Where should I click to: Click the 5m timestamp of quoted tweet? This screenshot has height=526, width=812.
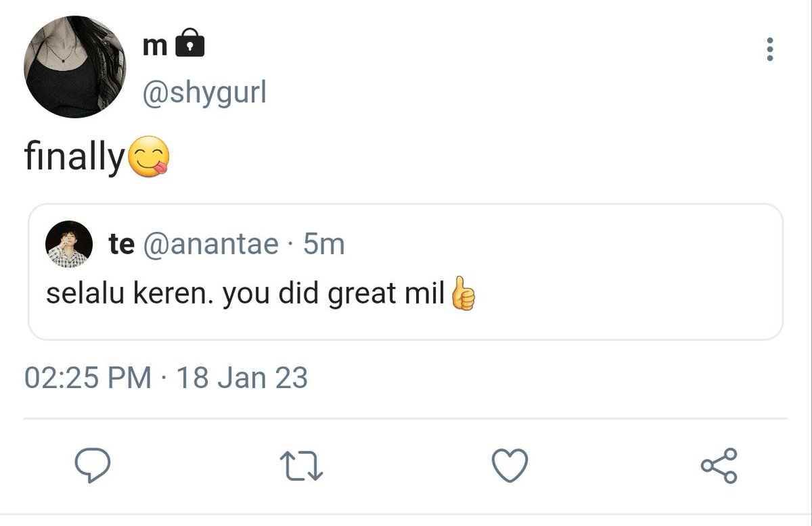[x=323, y=244]
